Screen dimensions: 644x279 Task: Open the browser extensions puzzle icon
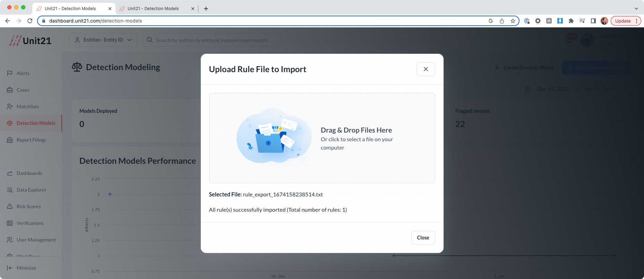(x=571, y=21)
